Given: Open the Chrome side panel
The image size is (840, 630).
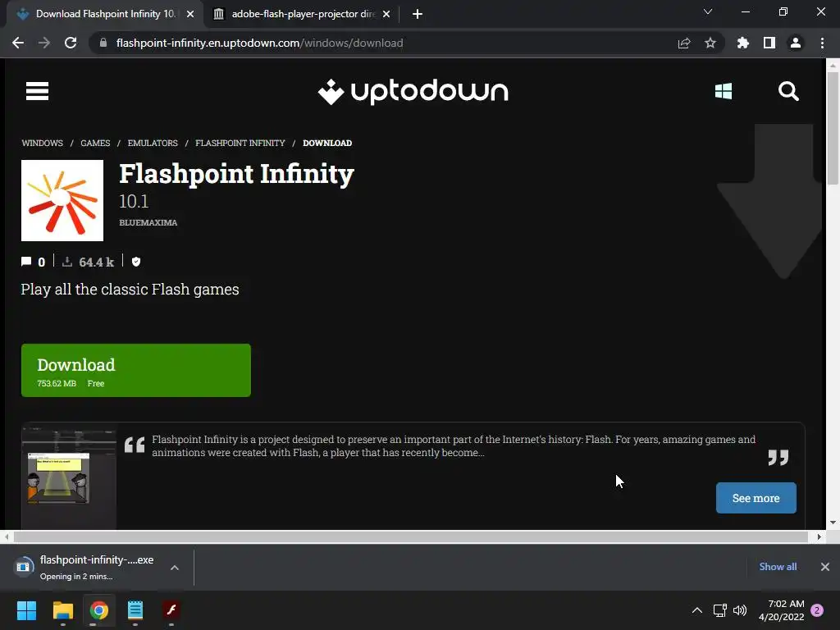Looking at the screenshot, I should click(x=769, y=43).
